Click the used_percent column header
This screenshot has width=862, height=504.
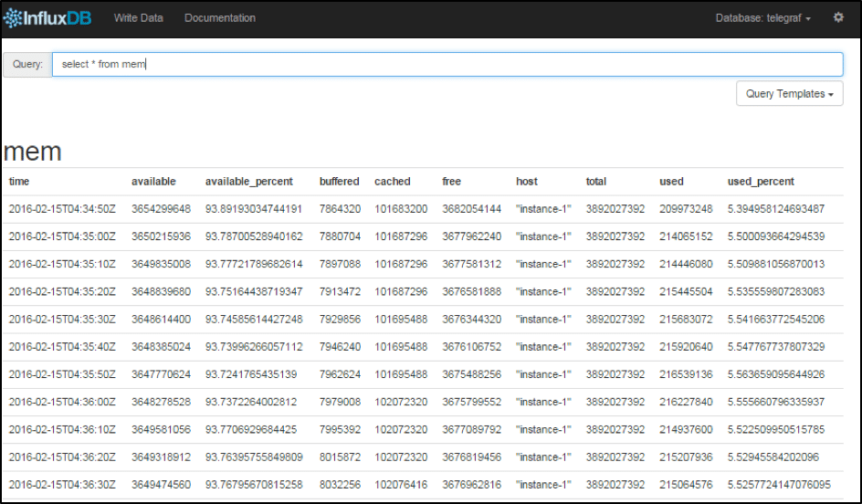(x=761, y=182)
